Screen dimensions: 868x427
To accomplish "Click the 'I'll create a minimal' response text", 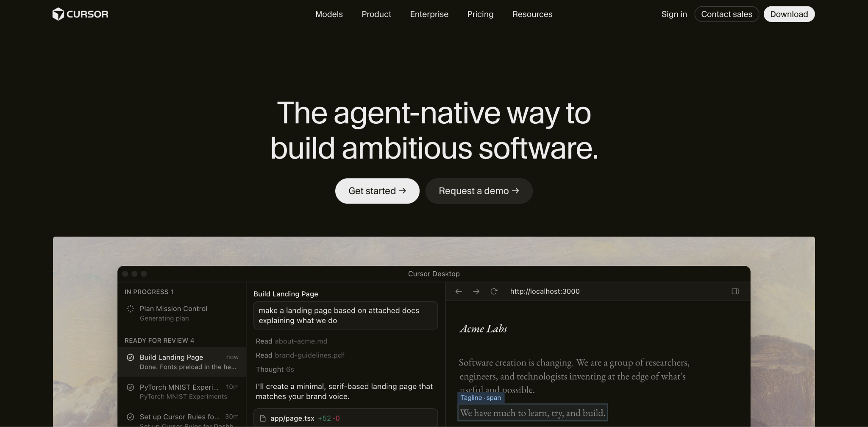I will (344, 391).
